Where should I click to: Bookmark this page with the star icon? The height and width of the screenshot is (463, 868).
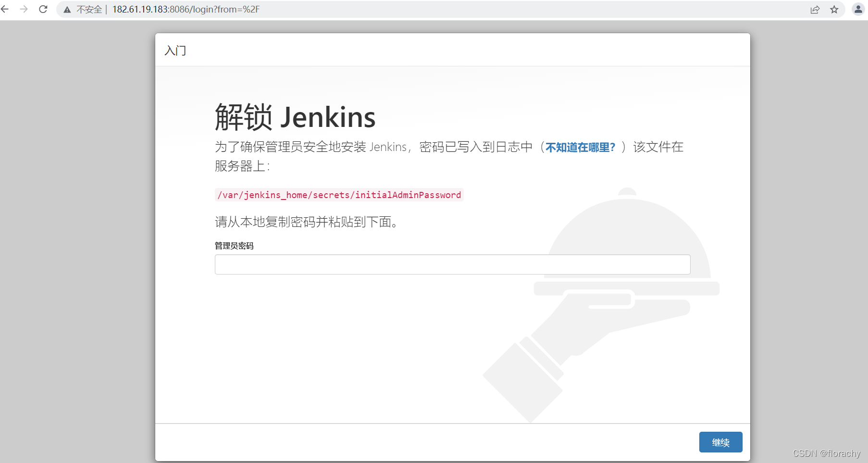point(834,10)
